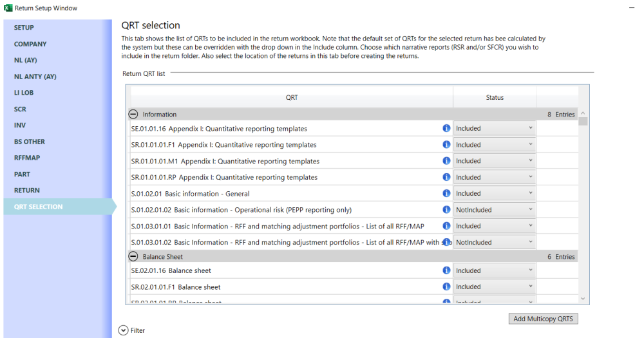Click info icon for SR.01.01.01.M1 row
644x338 pixels.
pyautogui.click(x=446, y=161)
